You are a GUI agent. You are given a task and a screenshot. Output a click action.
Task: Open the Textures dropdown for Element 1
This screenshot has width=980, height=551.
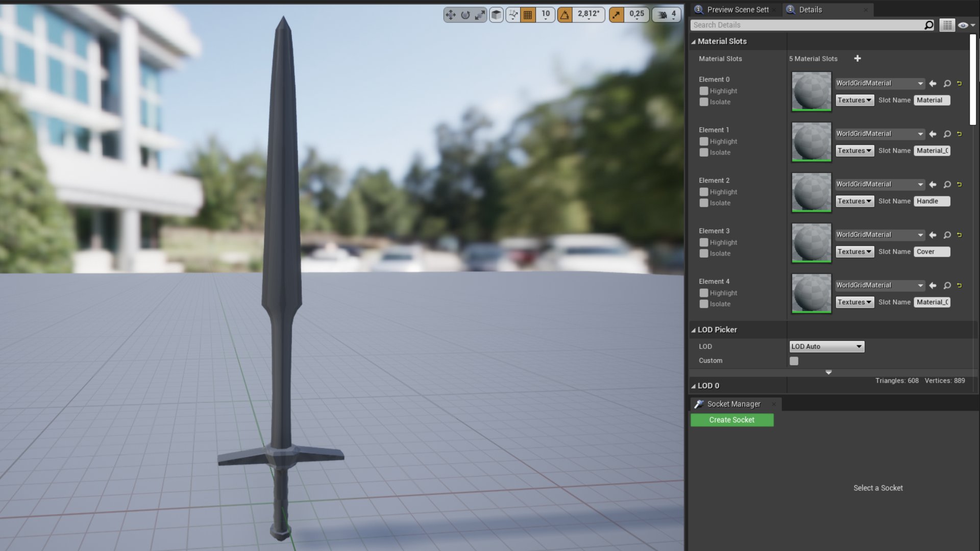coord(854,151)
